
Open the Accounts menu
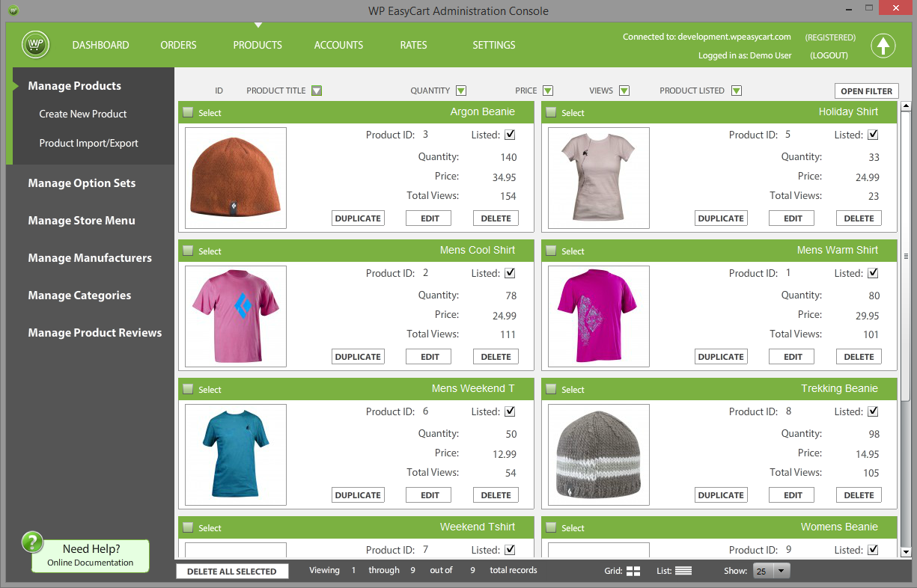click(x=338, y=45)
